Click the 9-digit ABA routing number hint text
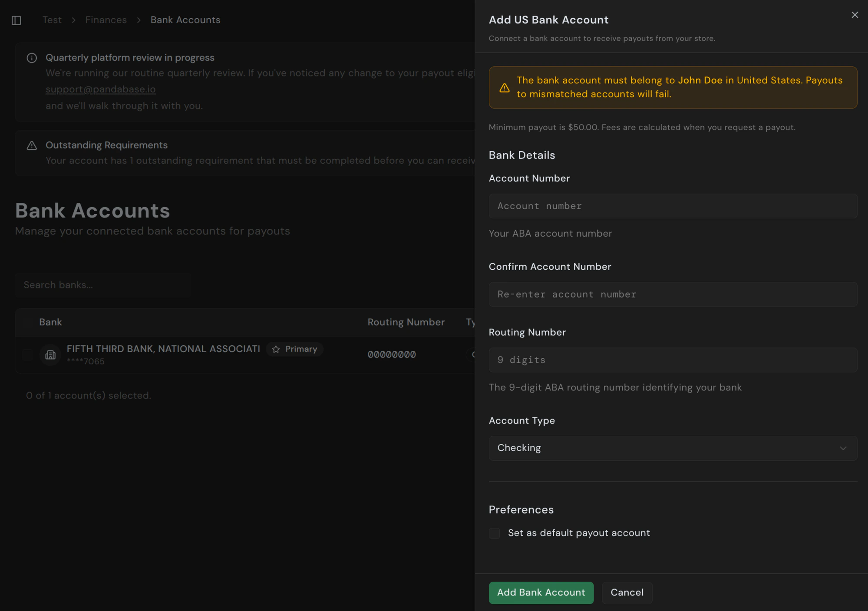 [x=615, y=387]
